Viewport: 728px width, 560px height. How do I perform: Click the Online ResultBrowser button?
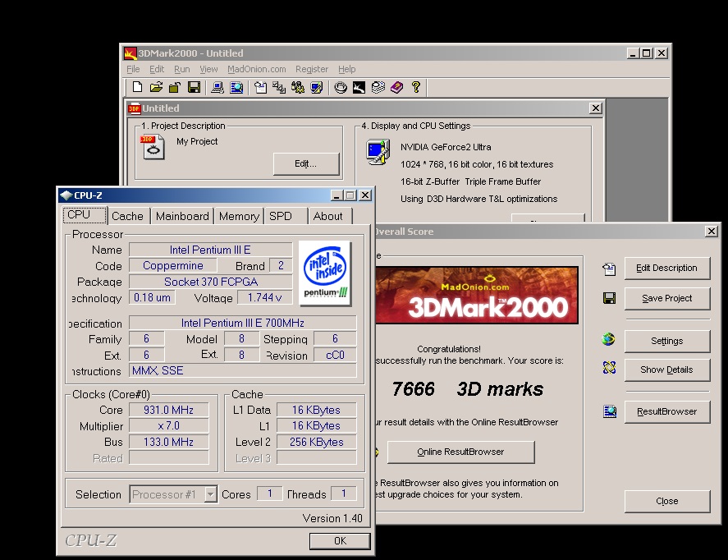[x=460, y=452]
